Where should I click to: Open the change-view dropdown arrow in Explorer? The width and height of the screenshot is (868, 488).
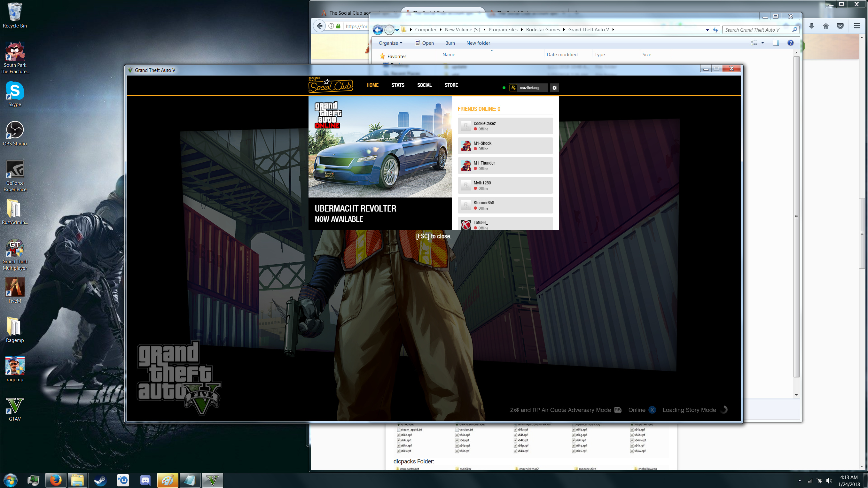click(x=762, y=43)
